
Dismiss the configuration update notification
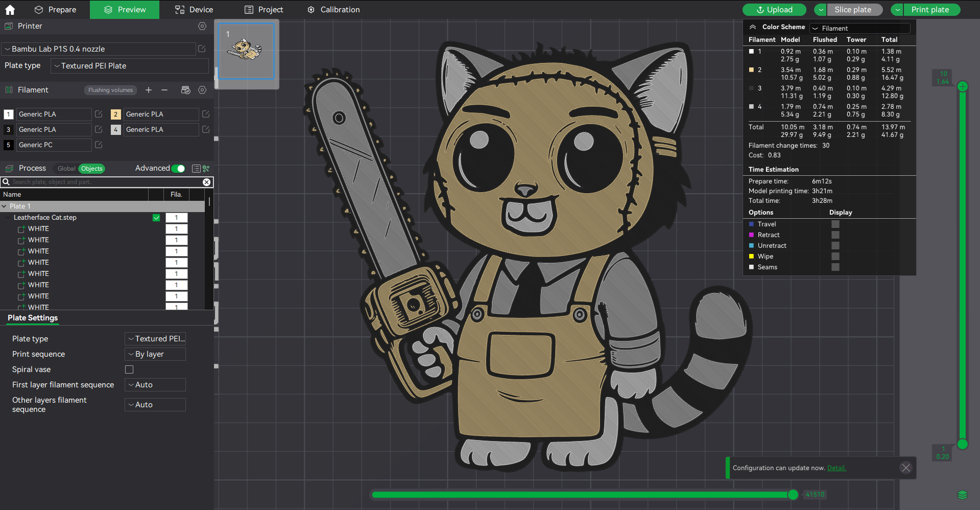pos(906,468)
